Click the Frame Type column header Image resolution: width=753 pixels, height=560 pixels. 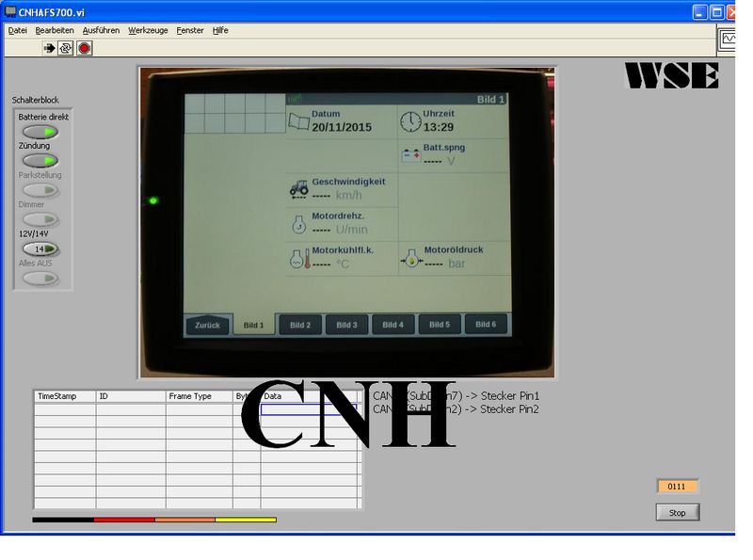200,396
